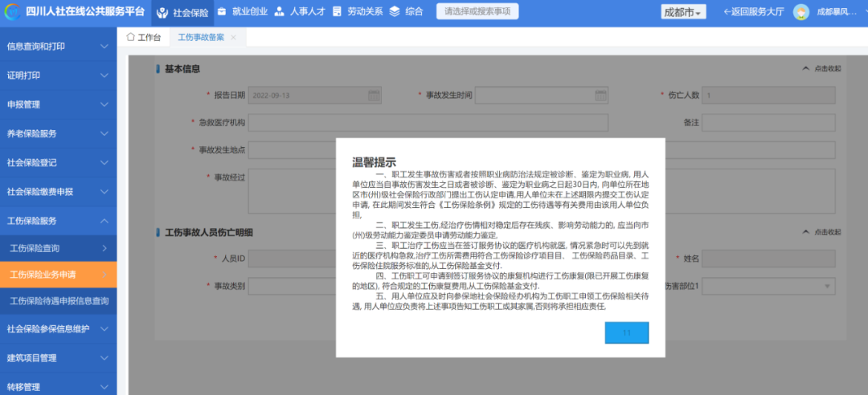The width and height of the screenshot is (868, 395).
Task: Click the 姓名 input field
Action: point(768,259)
